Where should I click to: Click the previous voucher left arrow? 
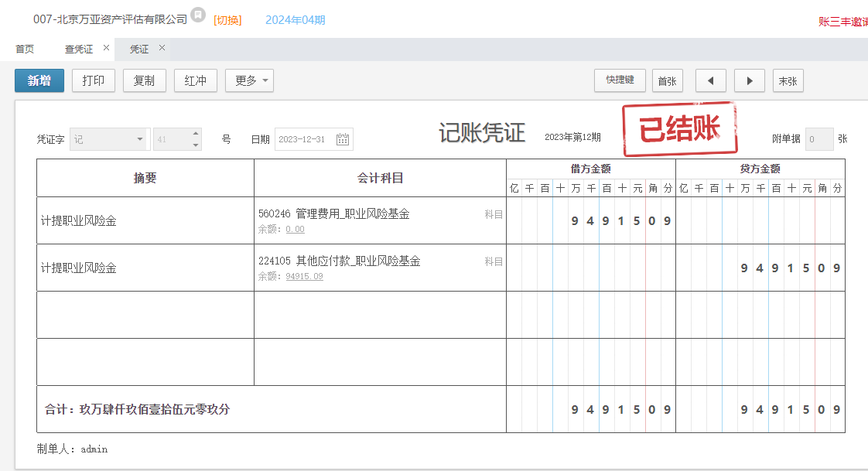[x=710, y=80]
